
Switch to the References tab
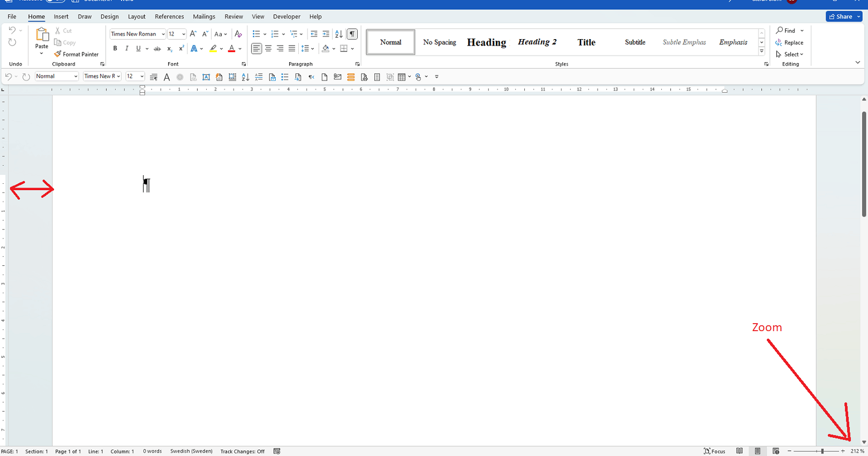(x=169, y=17)
